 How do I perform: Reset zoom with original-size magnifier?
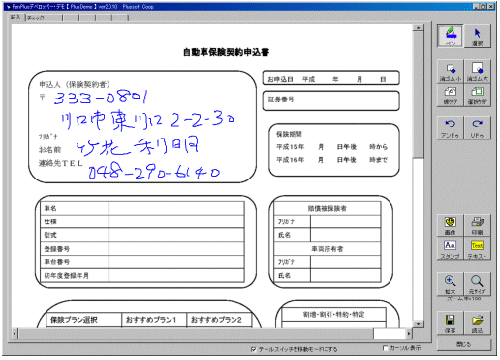pyautogui.click(x=477, y=284)
